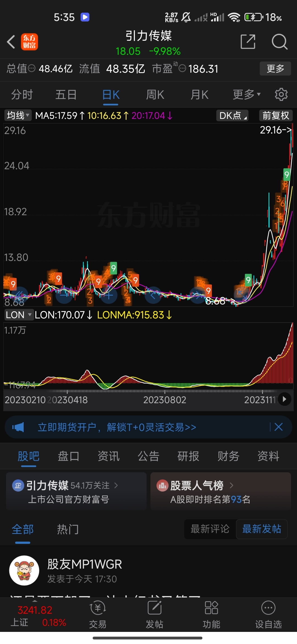Expand the 更多 period dropdown
The image size is (297, 644).
247,95
